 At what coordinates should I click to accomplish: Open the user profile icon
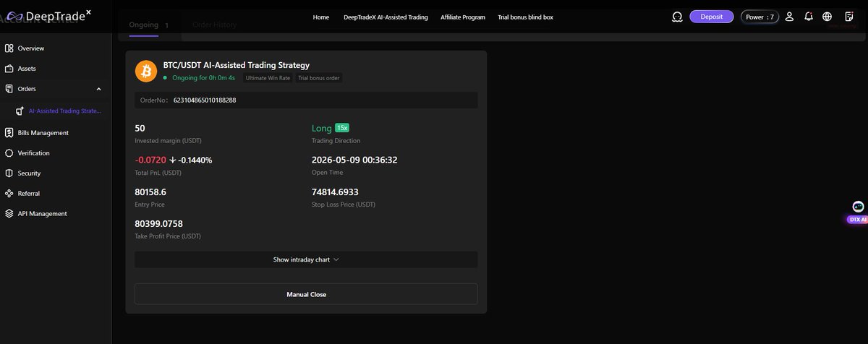(789, 17)
